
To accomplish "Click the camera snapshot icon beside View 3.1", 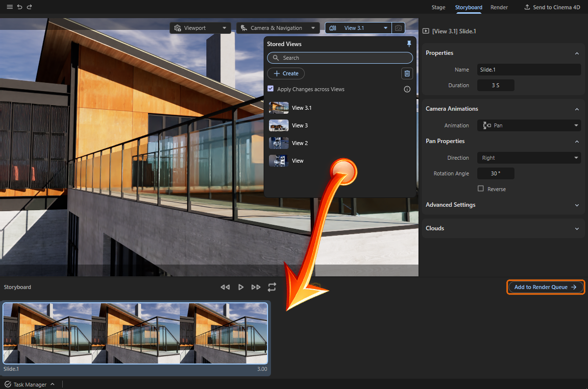I will pyautogui.click(x=398, y=28).
